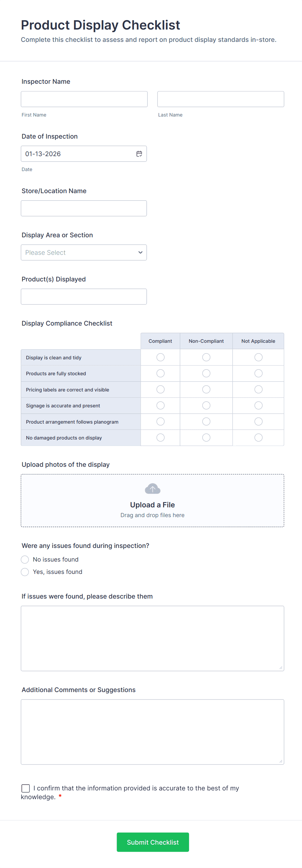Check the accuracy confirmation checkbox
Viewport: 302px width, 868px height.
[x=26, y=788]
